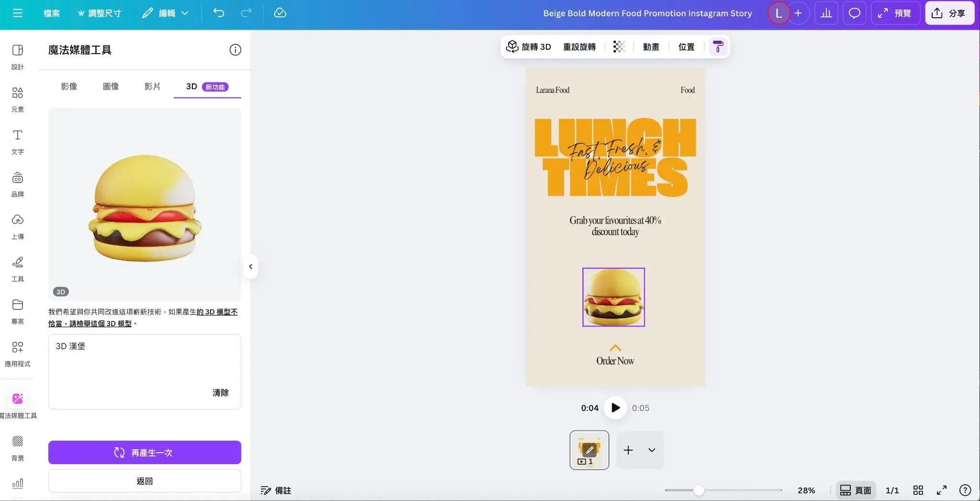Toggle grid view of pages

918,490
